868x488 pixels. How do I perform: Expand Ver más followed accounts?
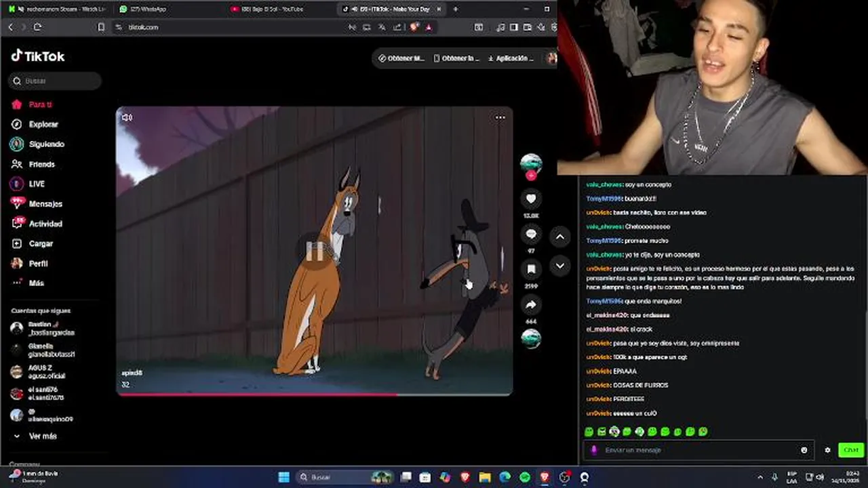(36, 436)
